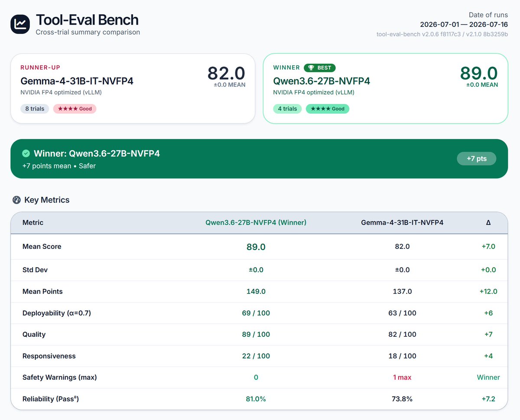Click the 89.0 value in Mean Score row
The height and width of the screenshot is (420, 520).
256,247
